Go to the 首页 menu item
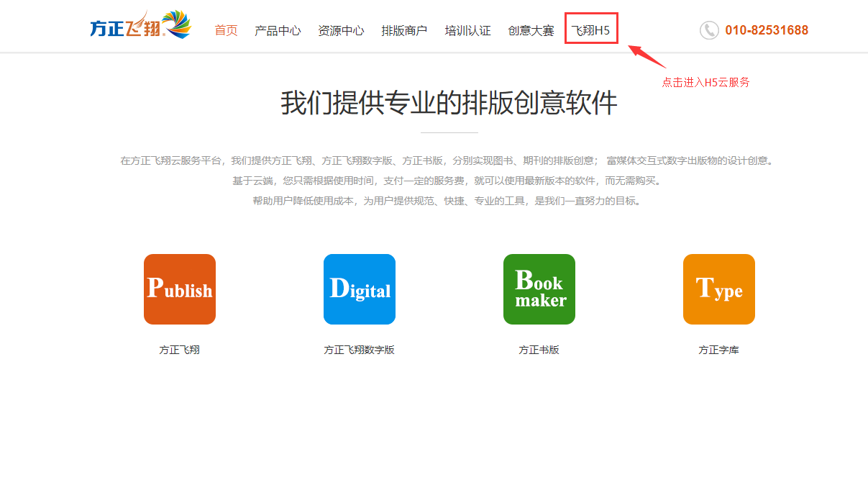868x485 pixels. (x=226, y=30)
